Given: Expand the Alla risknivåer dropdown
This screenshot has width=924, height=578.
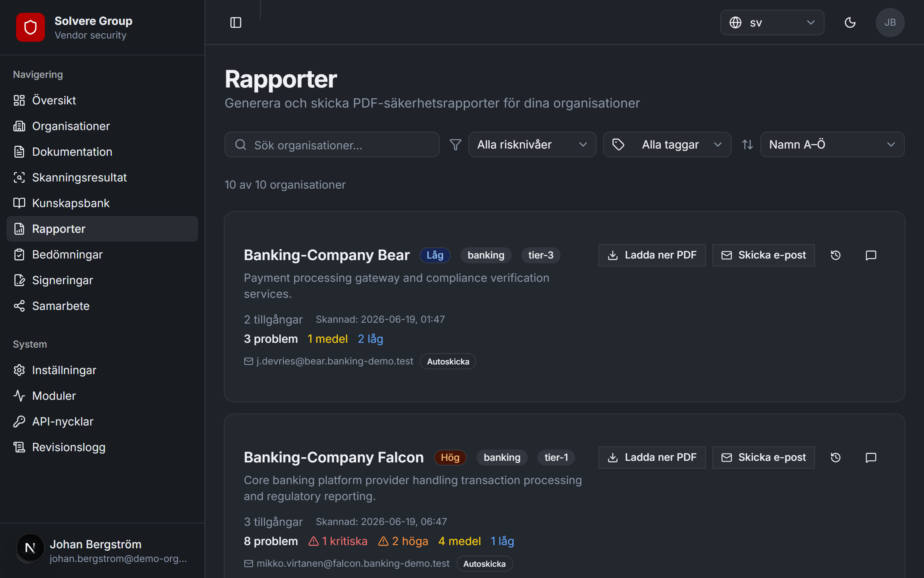Looking at the screenshot, I should coord(533,144).
